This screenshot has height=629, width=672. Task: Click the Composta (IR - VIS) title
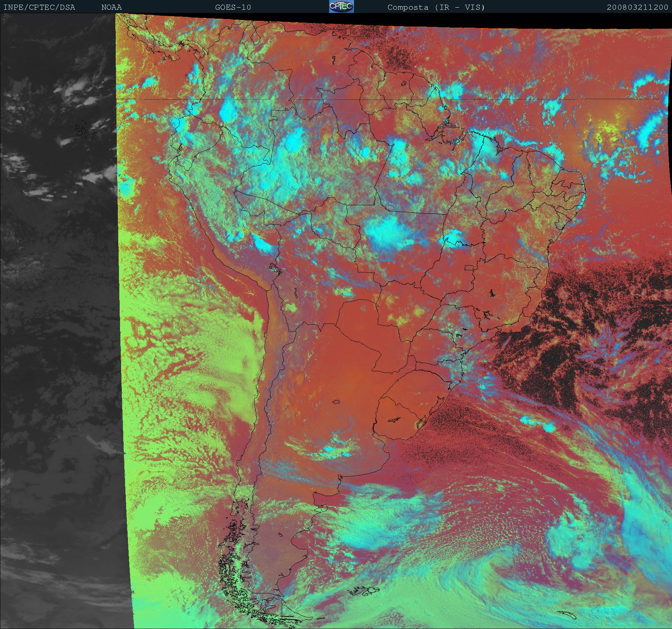(x=436, y=7)
